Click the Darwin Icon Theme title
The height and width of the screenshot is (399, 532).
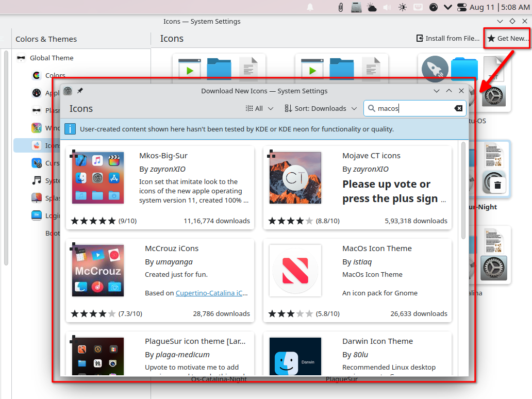point(378,341)
